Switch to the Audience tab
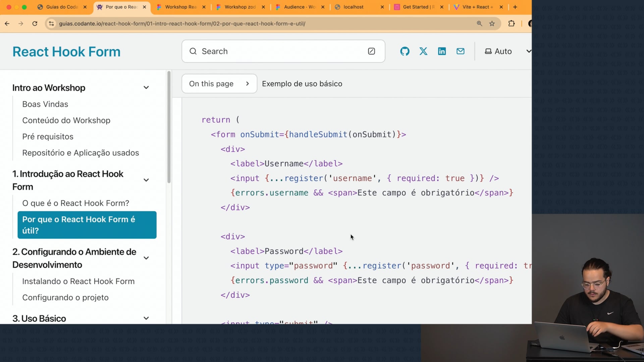The height and width of the screenshot is (362, 644). pos(300,7)
